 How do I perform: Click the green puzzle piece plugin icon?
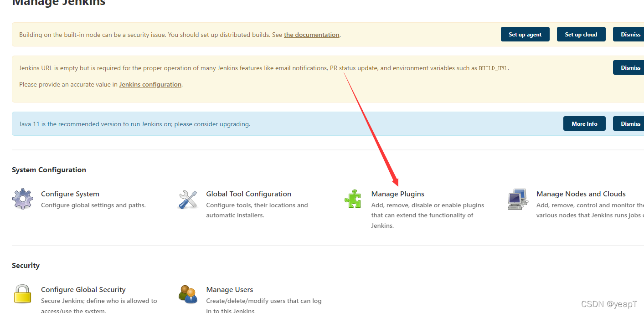(353, 199)
